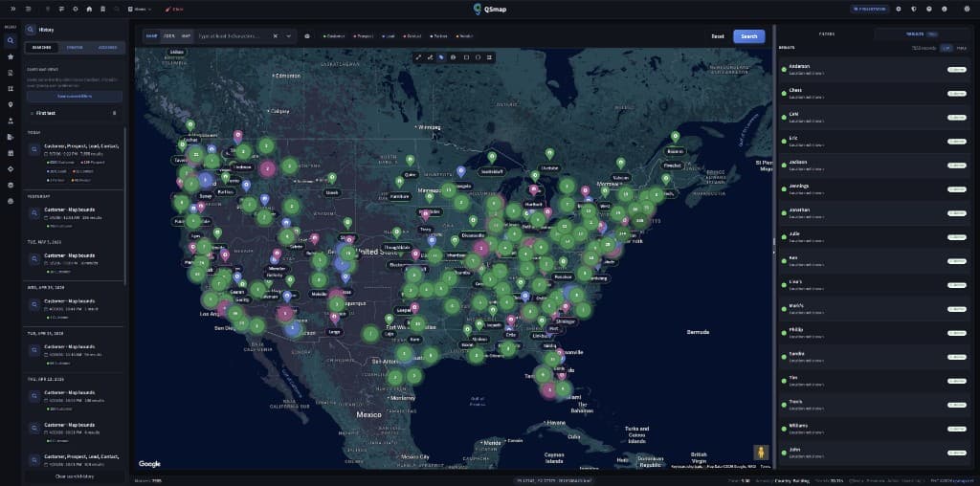Open the map pin icon in the left sidebar
The width and height of the screenshot is (980, 486).
tap(10, 105)
